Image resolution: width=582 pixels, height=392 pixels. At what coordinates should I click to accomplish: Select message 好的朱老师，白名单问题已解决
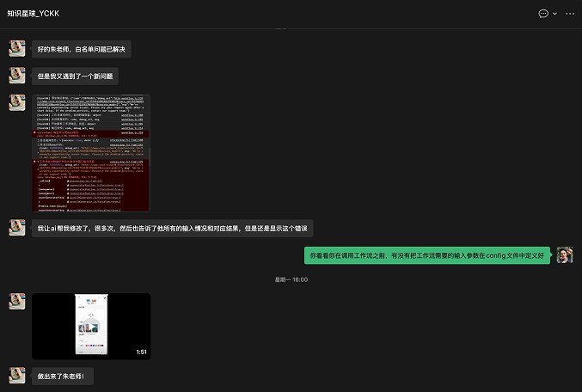pos(82,49)
